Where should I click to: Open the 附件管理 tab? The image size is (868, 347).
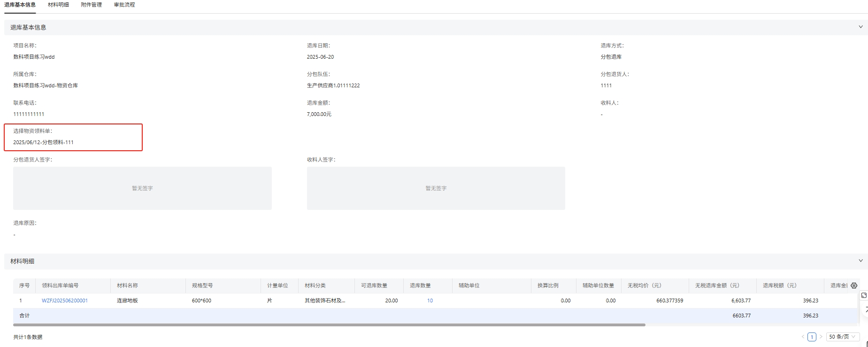point(91,5)
